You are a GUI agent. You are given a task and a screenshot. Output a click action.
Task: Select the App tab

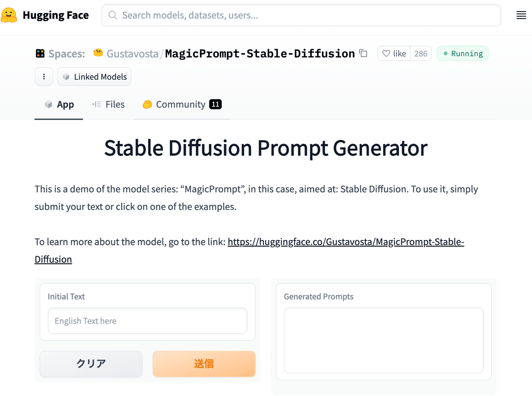[59, 104]
